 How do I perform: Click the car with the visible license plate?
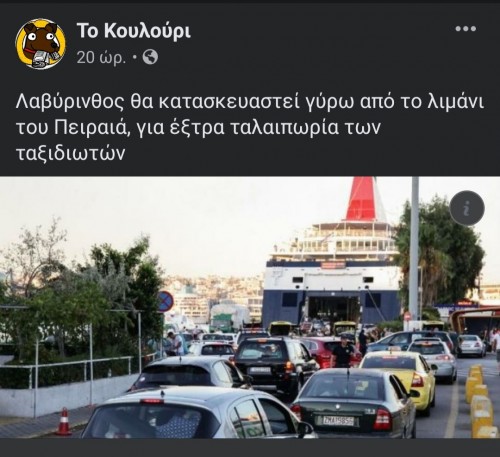click(353, 403)
